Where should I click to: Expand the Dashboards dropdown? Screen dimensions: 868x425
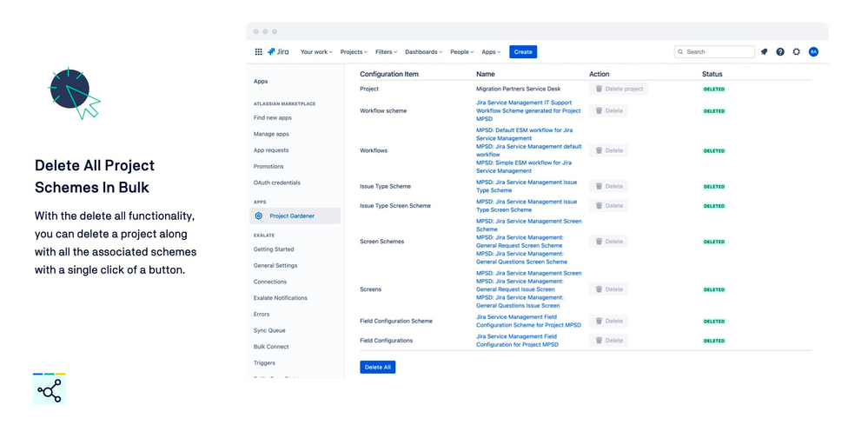(x=423, y=52)
